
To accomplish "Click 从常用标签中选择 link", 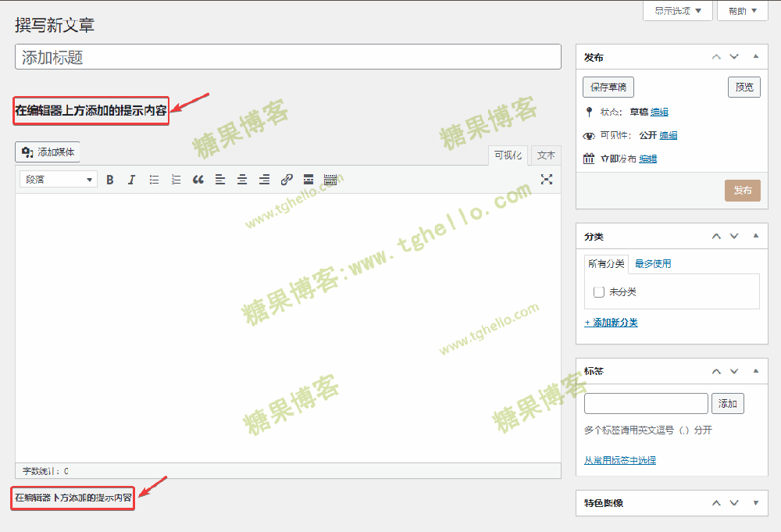I will coord(620,460).
